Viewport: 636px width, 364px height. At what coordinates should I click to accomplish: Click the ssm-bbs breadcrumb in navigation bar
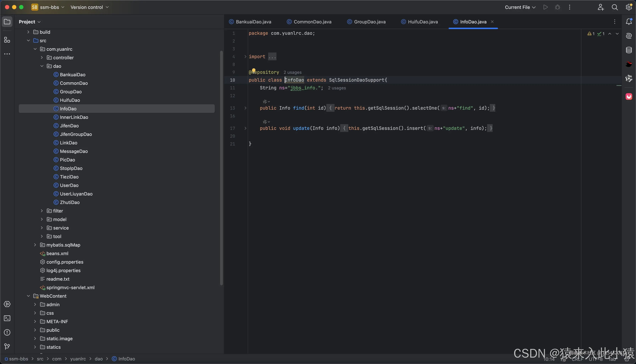click(x=17, y=359)
